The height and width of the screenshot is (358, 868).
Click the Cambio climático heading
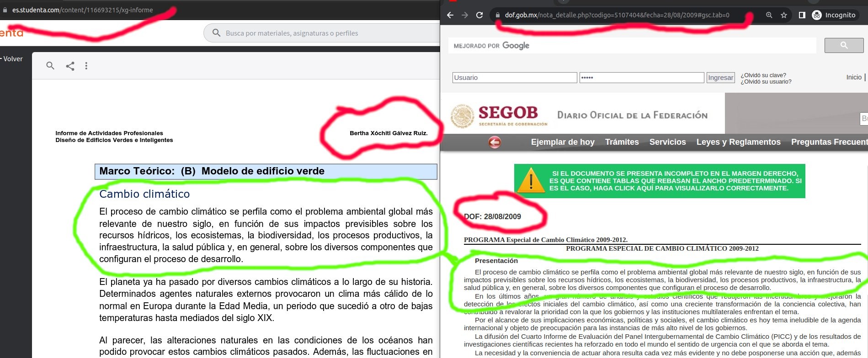144,194
